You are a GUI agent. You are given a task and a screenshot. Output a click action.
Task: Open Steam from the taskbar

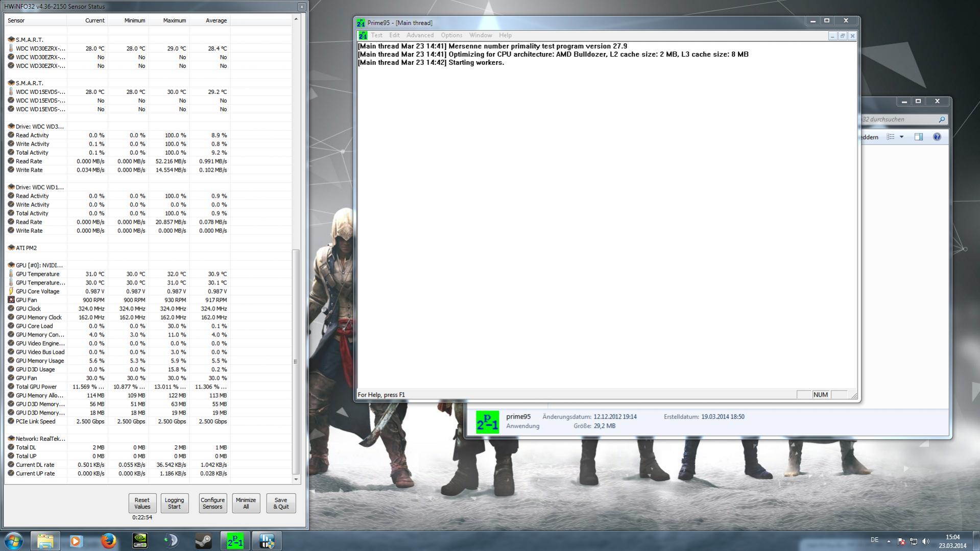pyautogui.click(x=203, y=541)
